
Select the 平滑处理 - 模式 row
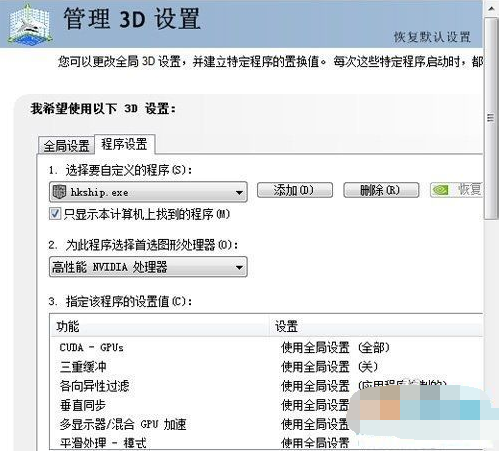[266, 443]
